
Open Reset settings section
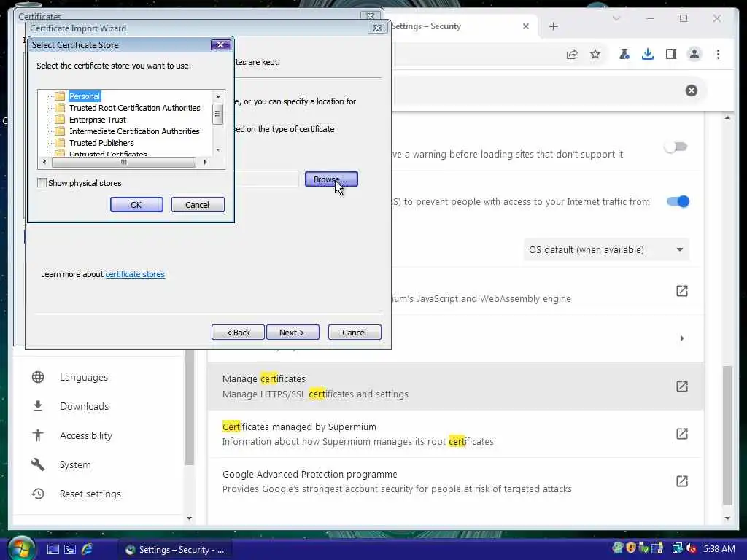point(90,494)
